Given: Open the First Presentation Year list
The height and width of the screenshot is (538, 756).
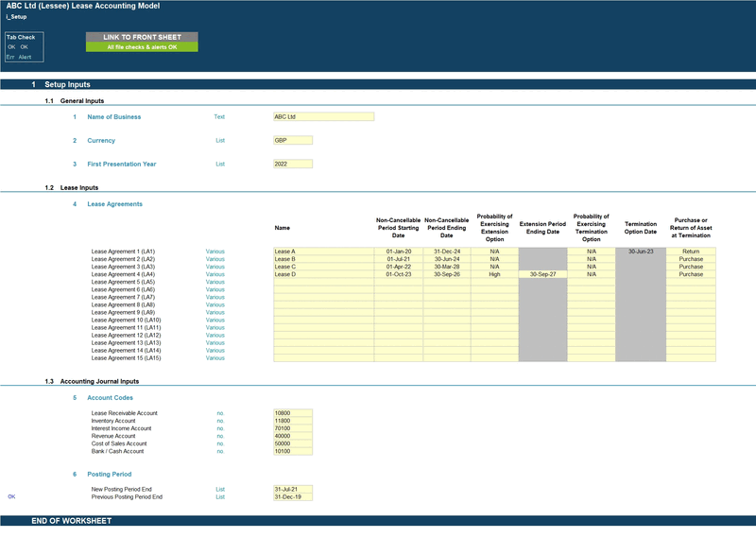Looking at the screenshot, I should (292, 164).
